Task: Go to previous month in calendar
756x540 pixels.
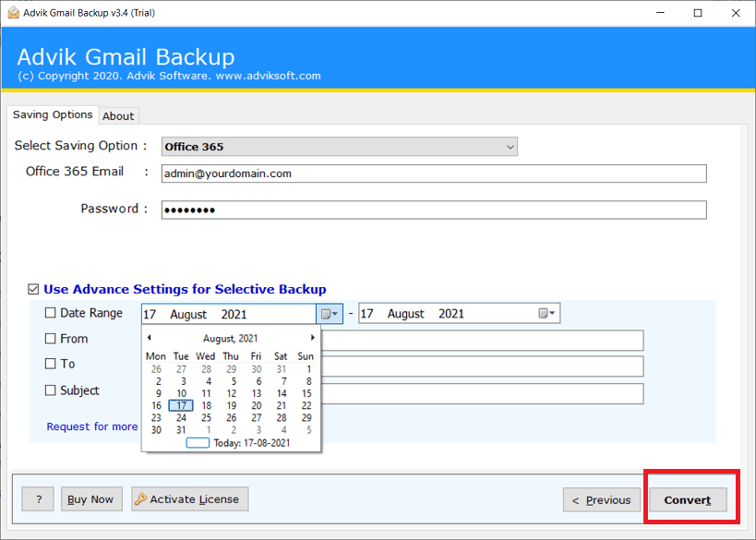Action: (x=150, y=338)
